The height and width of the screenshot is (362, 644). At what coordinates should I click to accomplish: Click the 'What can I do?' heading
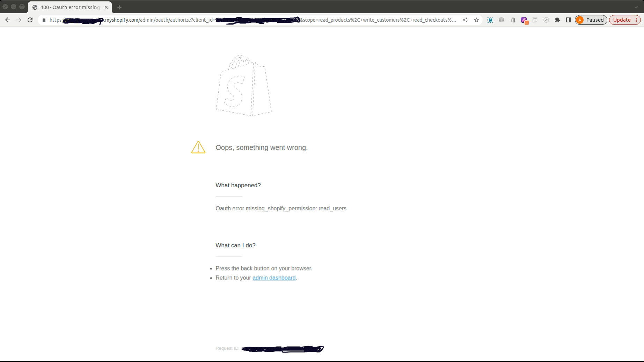[x=235, y=245]
